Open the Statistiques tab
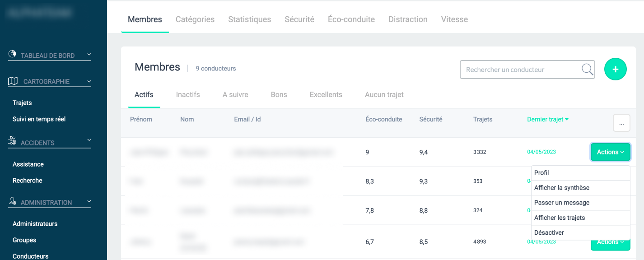The width and height of the screenshot is (644, 260). pos(250,19)
